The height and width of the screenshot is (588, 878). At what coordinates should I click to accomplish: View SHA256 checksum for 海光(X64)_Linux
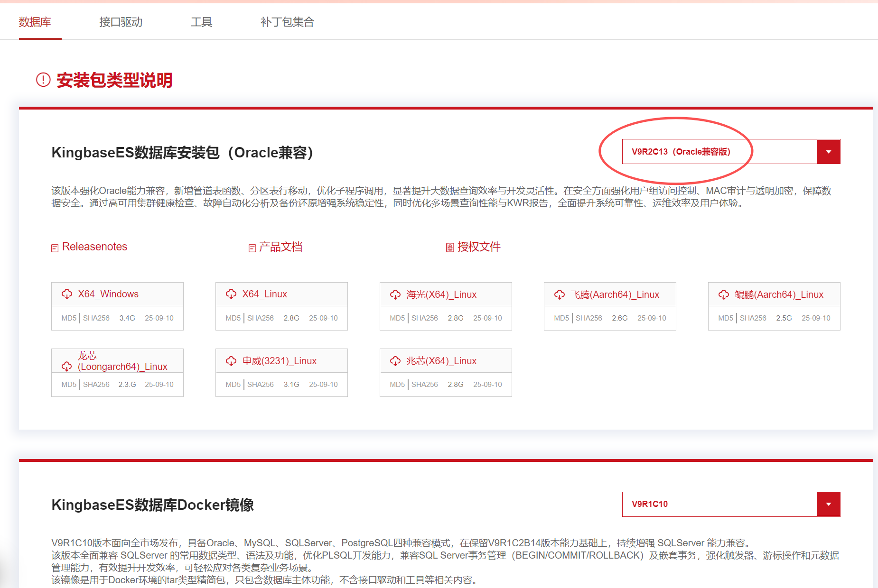[425, 318]
